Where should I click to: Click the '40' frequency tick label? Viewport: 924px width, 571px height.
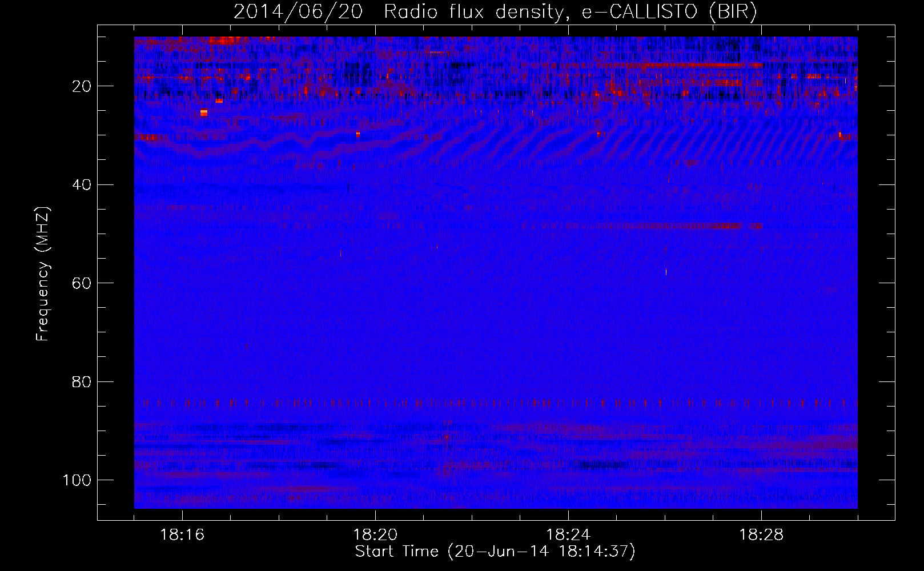[x=82, y=185]
